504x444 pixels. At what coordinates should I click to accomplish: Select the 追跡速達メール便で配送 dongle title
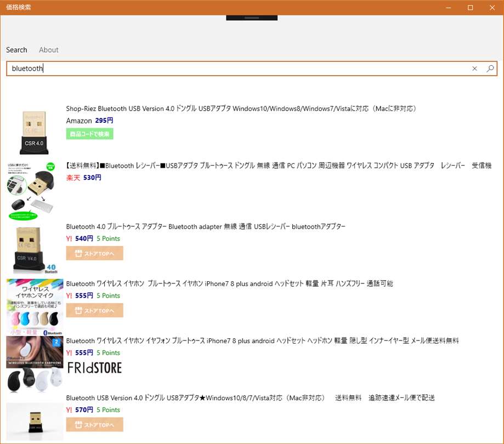coord(251,398)
